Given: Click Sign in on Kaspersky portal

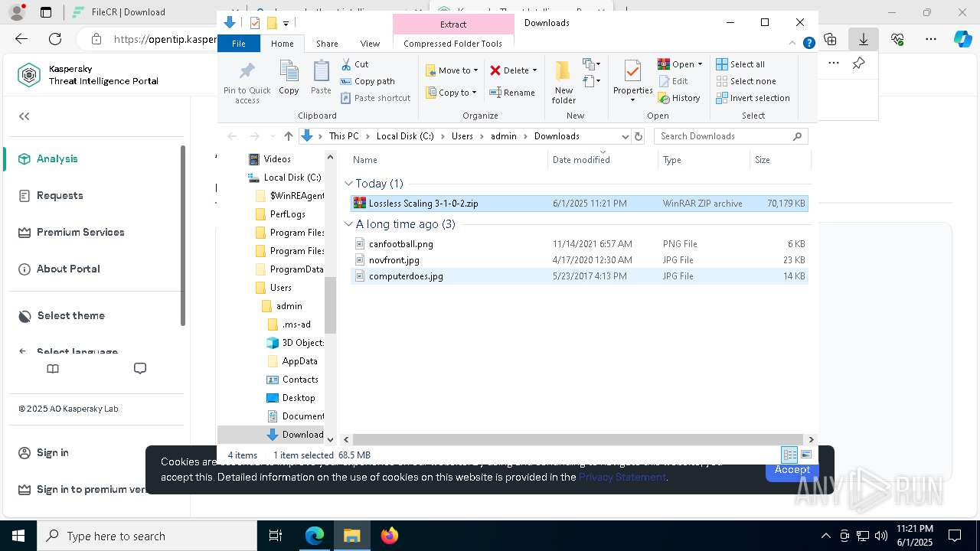Looking at the screenshot, I should (52, 452).
